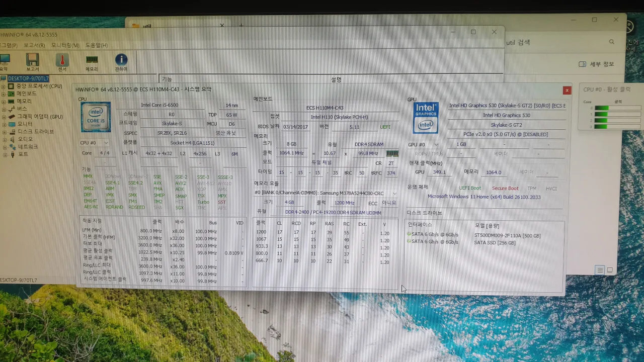The image size is (644, 362).
Task: Select the SATA SSD [256 GB] drive
Action: (495, 243)
